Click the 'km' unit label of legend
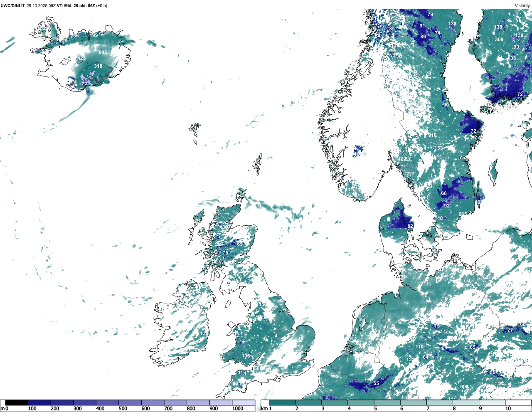Image resolution: width=532 pixels, height=412 pixels. coord(264,409)
